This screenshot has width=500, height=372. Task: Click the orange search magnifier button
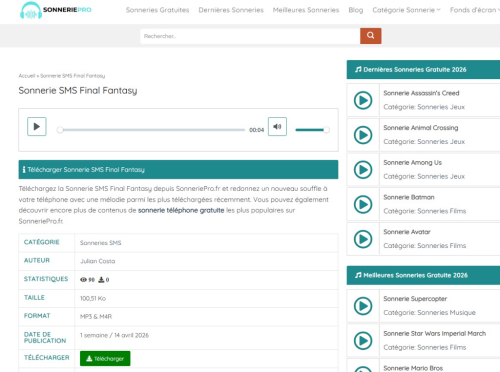pos(370,36)
